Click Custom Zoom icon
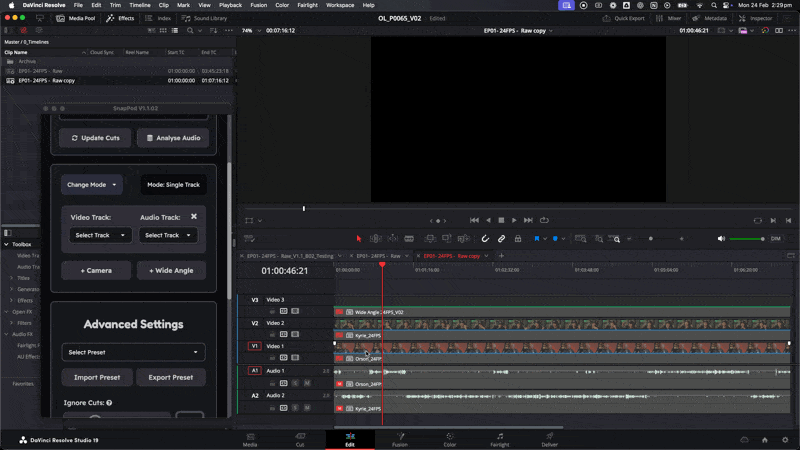This screenshot has height=450, width=800. point(614,239)
